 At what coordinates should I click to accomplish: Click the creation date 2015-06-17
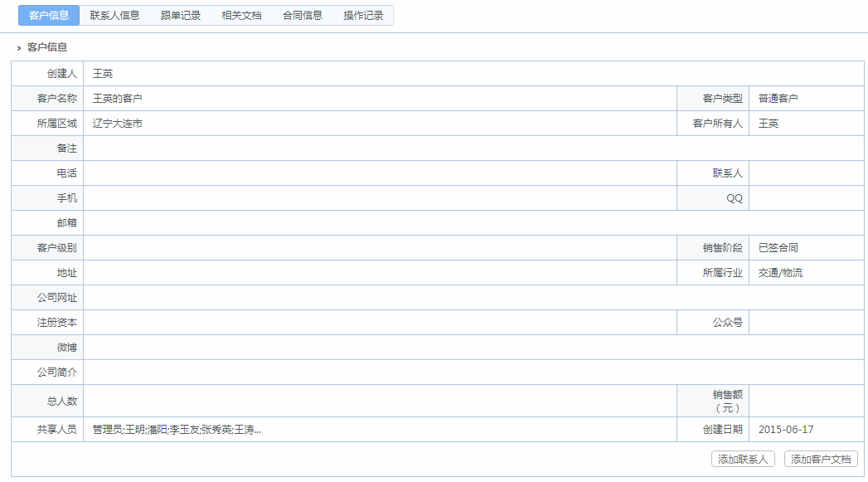tap(786, 430)
